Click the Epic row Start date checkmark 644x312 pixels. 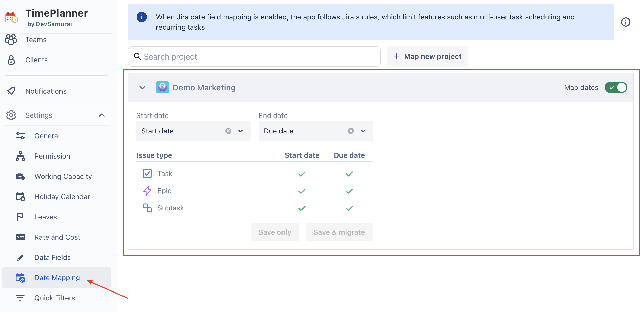pyautogui.click(x=302, y=191)
